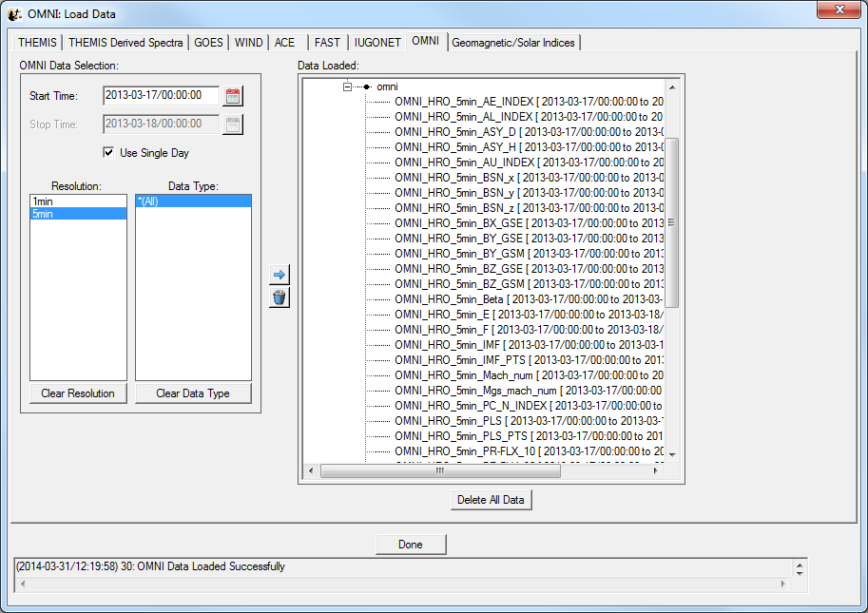Click the trash can delete icon

pyautogui.click(x=279, y=297)
